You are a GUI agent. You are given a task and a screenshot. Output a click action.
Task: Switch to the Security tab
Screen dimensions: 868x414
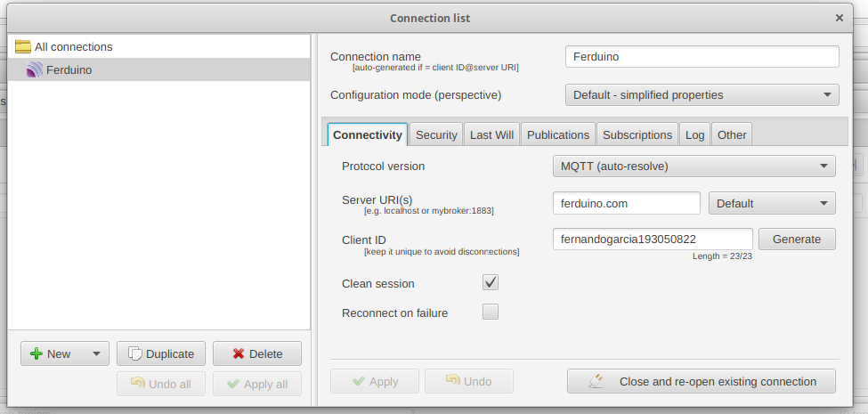[x=436, y=135]
